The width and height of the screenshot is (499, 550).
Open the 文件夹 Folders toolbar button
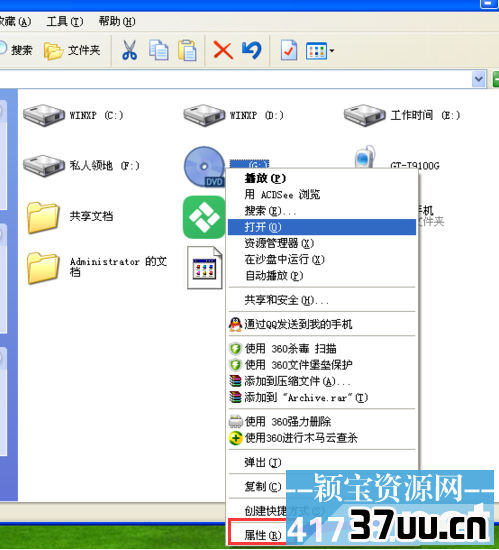pyautogui.click(x=72, y=51)
